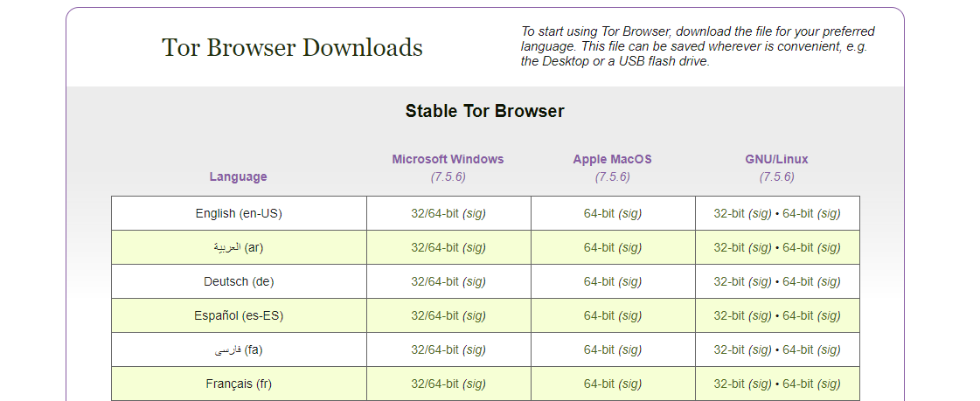Open sig for Español Linux 64-bit
980x401 pixels.
click(x=830, y=315)
